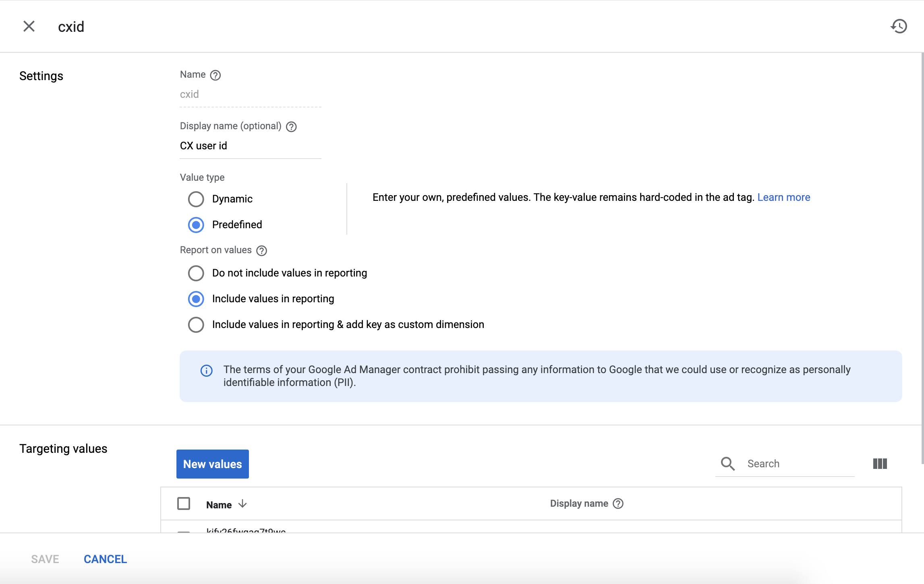
Task: Choose Do not include values in reporting
Action: [196, 273]
